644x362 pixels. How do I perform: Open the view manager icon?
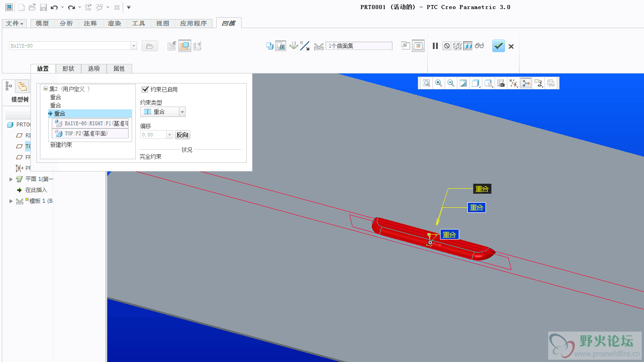point(501,83)
